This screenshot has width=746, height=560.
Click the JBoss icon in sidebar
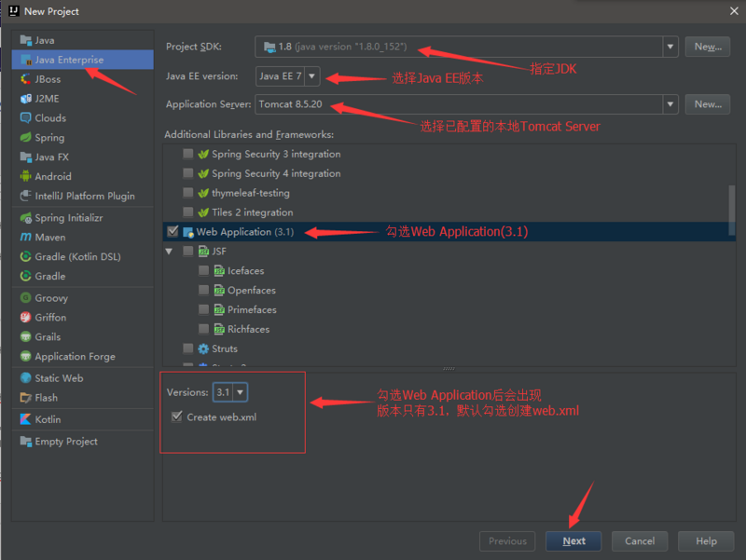26,79
